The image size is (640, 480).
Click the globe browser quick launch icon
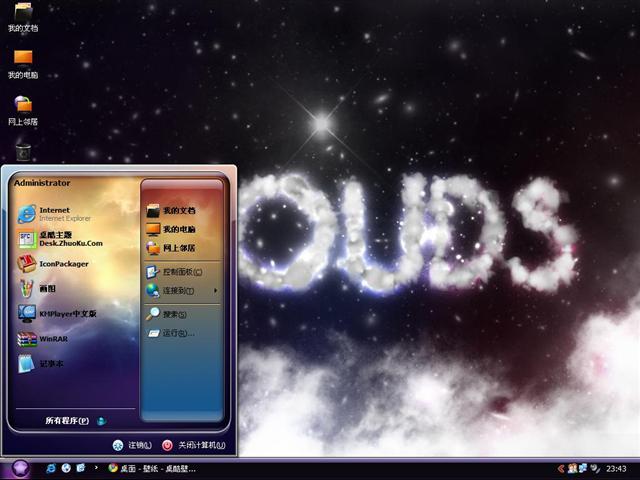point(66,468)
